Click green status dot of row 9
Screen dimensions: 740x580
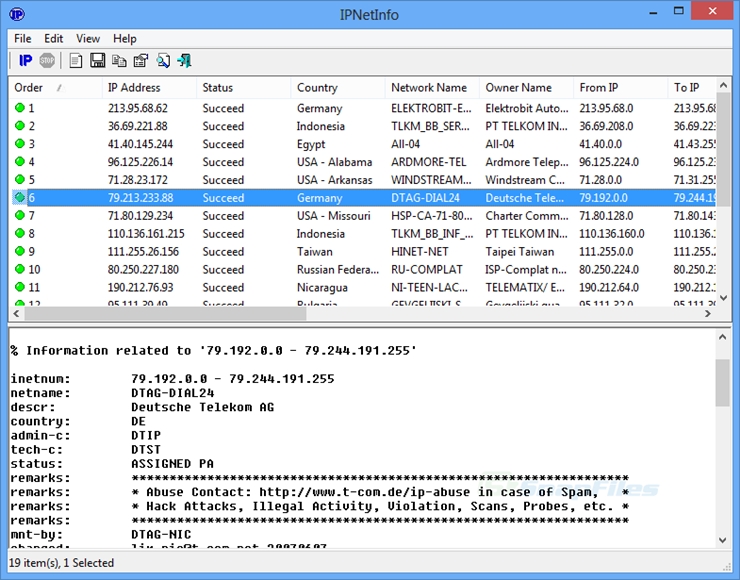(20, 251)
